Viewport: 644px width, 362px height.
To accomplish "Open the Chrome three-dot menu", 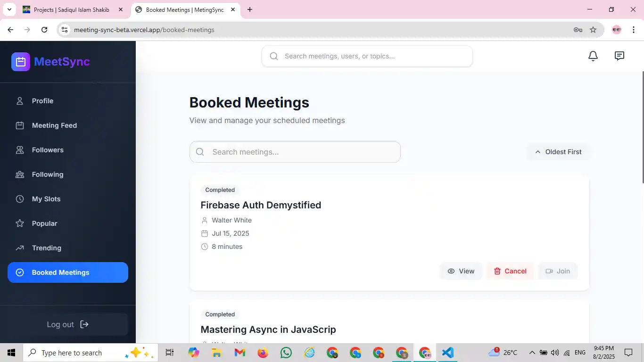I will (x=634, y=30).
